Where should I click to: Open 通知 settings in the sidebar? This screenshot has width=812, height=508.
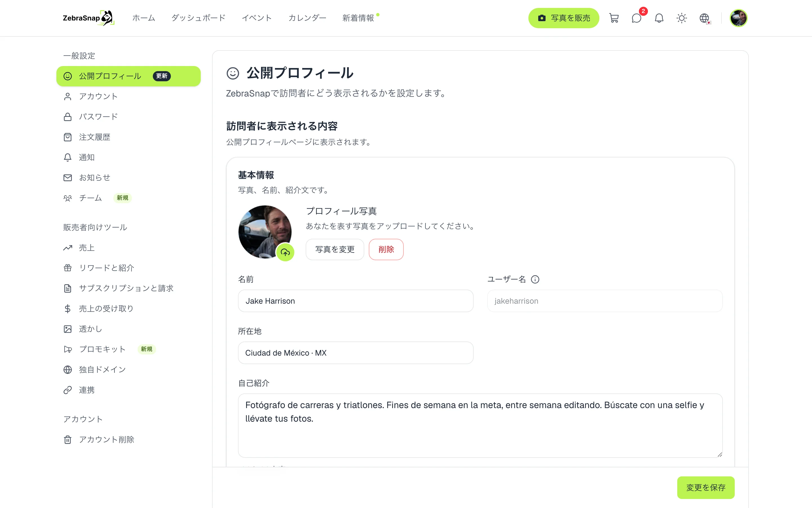click(x=129, y=157)
